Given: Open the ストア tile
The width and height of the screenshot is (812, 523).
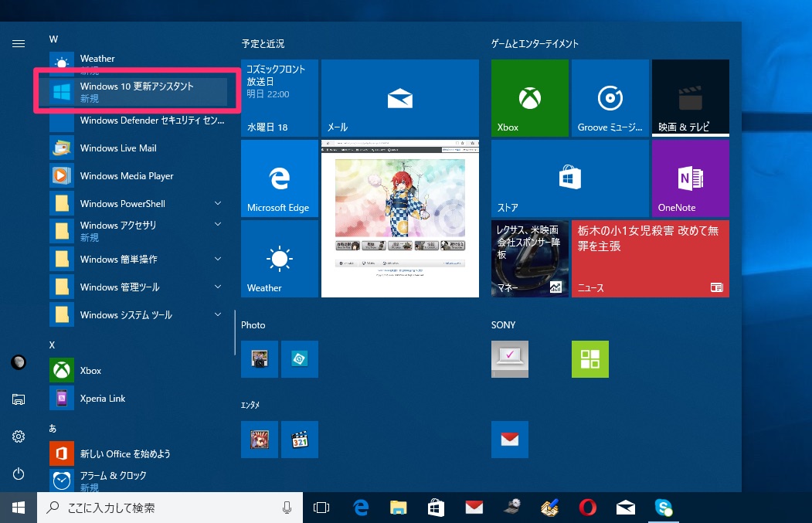Looking at the screenshot, I should tap(570, 178).
